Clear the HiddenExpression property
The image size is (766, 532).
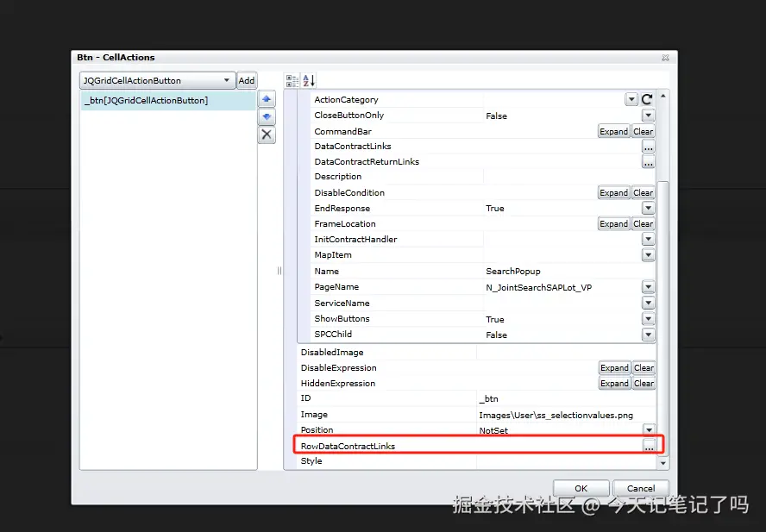click(x=644, y=384)
